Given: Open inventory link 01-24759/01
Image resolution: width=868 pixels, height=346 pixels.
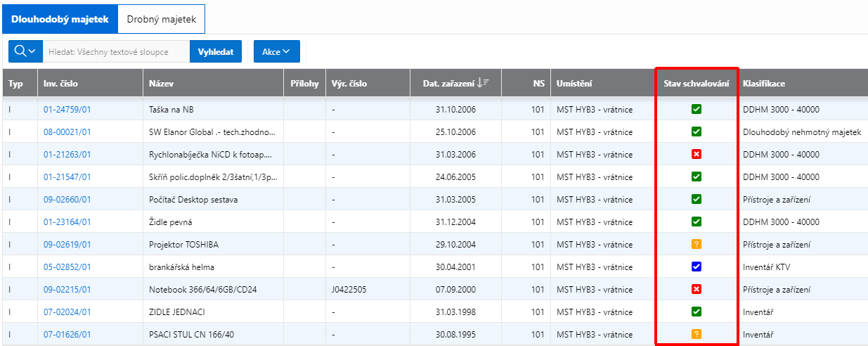Looking at the screenshot, I should pos(67,110).
